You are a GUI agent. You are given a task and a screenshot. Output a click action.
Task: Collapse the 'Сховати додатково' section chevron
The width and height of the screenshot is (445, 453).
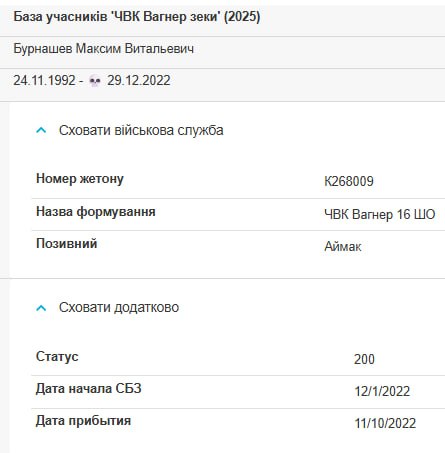point(41,308)
